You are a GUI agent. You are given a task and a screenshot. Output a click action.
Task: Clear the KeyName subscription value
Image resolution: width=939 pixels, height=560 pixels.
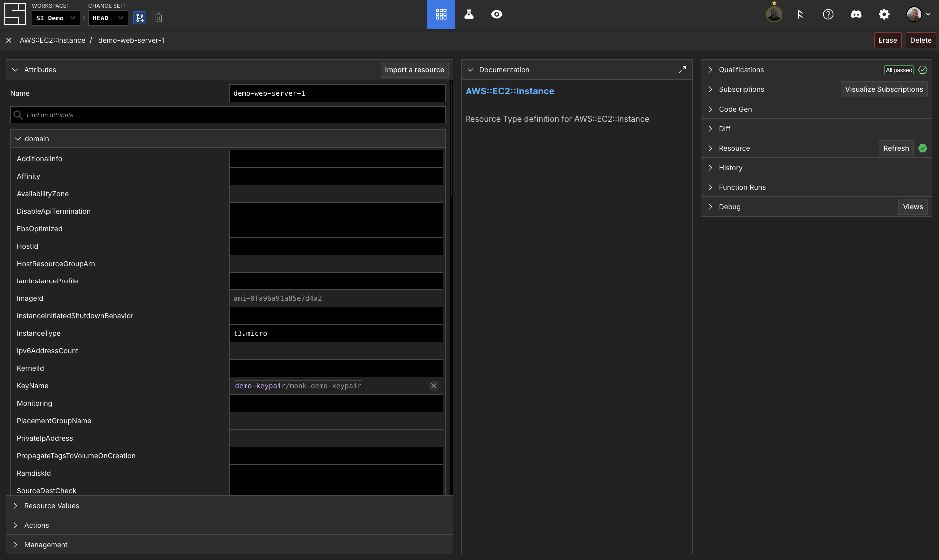(x=433, y=386)
